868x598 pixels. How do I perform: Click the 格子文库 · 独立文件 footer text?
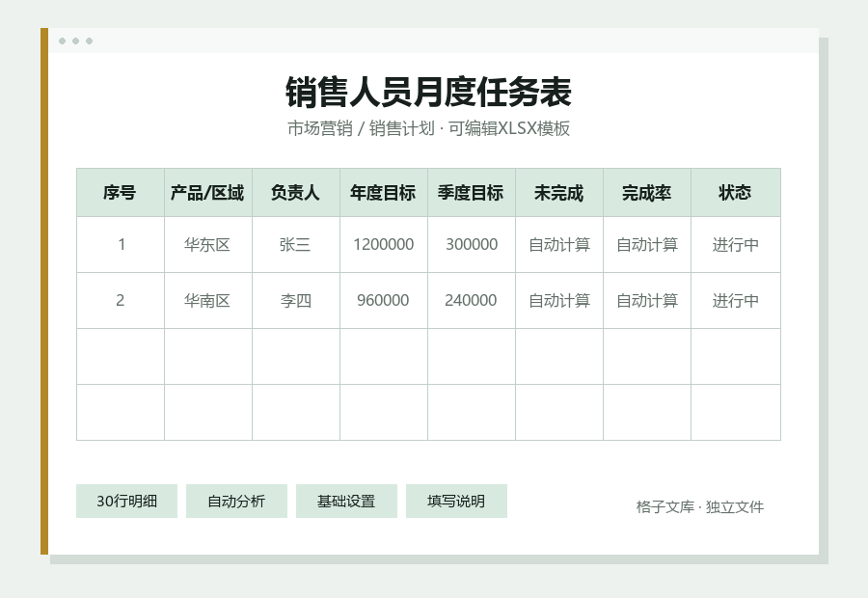[700, 506]
